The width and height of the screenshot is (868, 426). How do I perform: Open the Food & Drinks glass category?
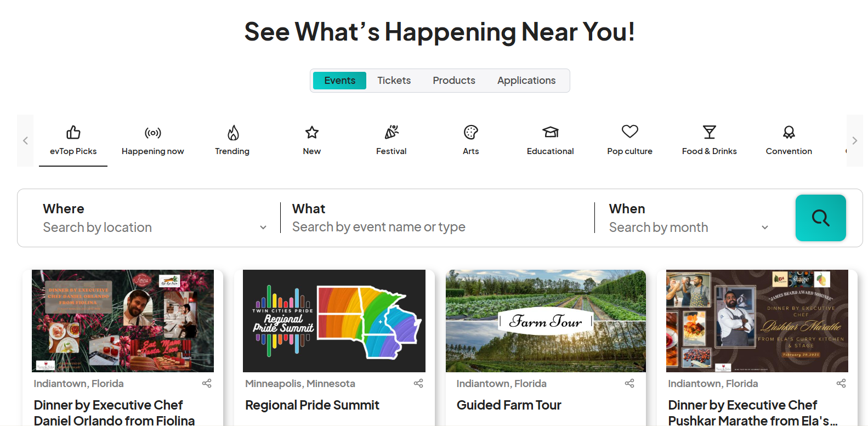(x=709, y=140)
